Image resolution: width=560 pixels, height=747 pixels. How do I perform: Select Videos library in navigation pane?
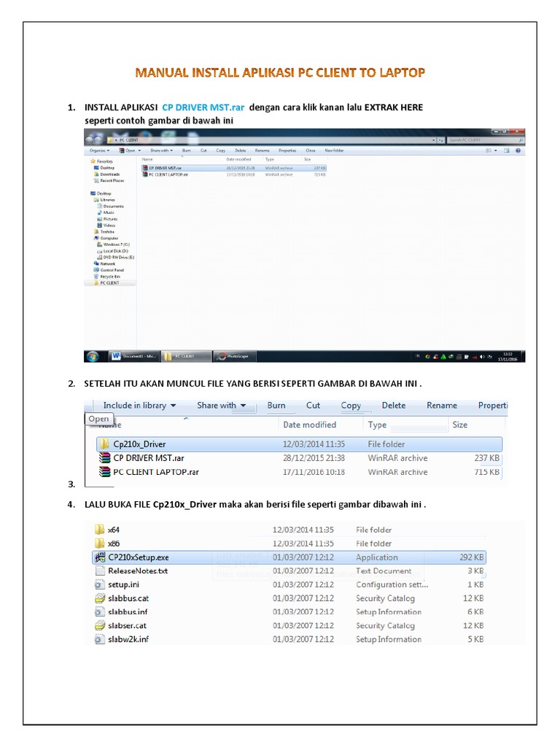106,225
